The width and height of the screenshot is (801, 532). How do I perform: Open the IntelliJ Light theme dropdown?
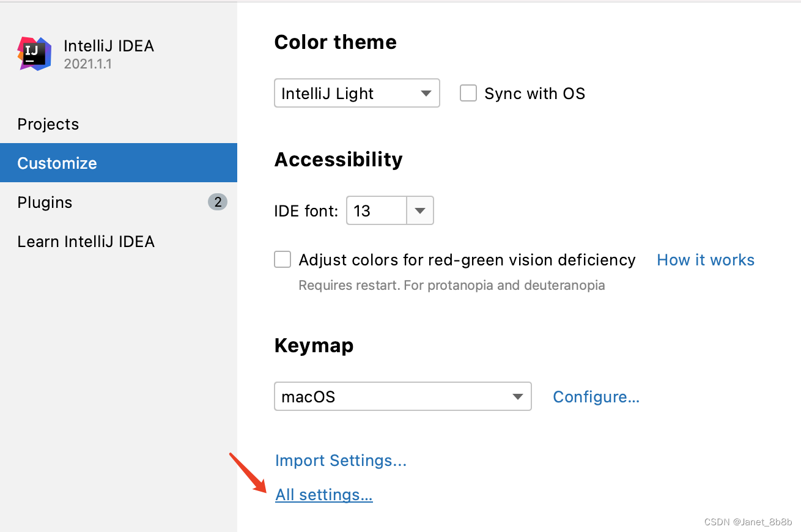coord(356,94)
